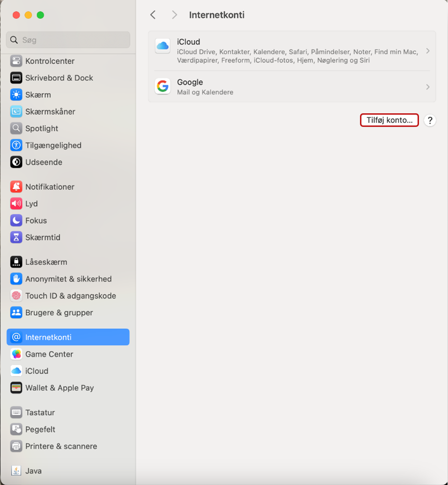Viewport: 448px width, 485px height.
Task: Go forward with the right arrow
Action: tap(175, 15)
